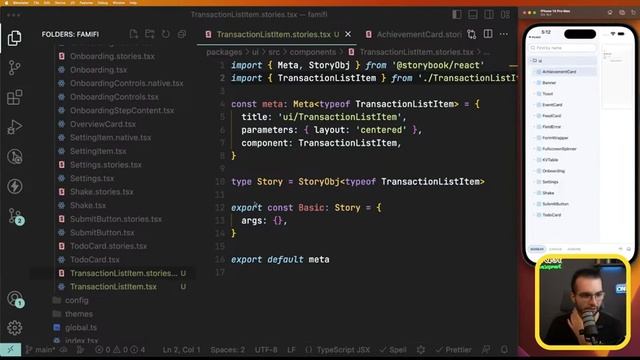Open global.ts in explorer

81,328
